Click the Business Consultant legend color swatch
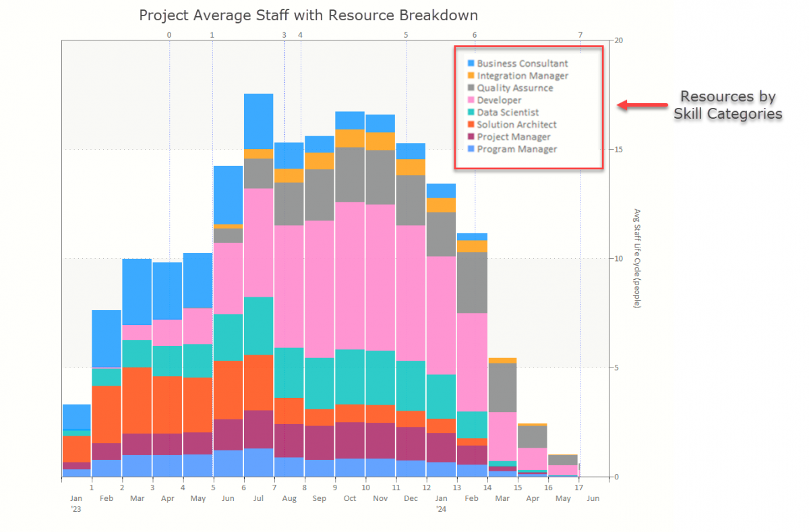The height and width of the screenshot is (532, 809). [x=471, y=63]
